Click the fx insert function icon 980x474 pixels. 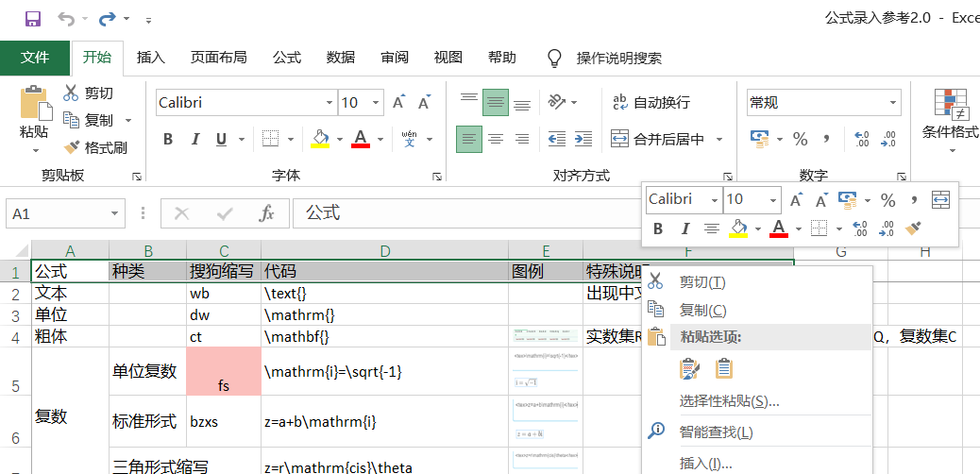click(267, 213)
